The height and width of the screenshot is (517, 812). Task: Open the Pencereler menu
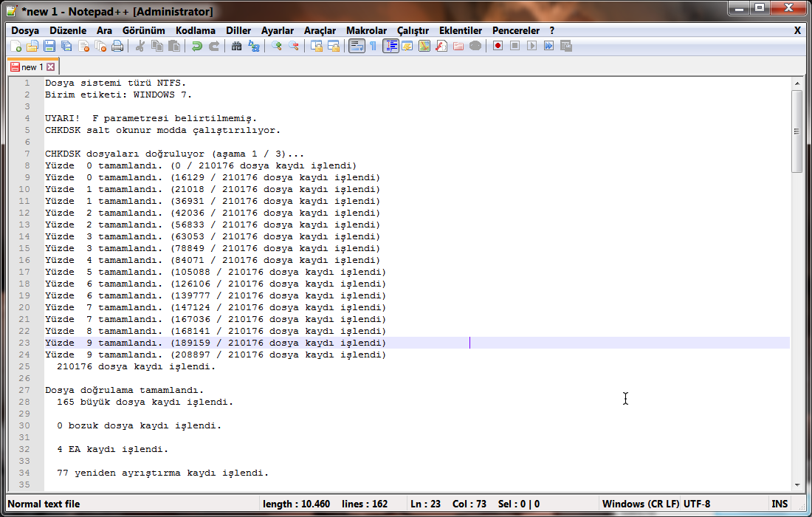[516, 30]
